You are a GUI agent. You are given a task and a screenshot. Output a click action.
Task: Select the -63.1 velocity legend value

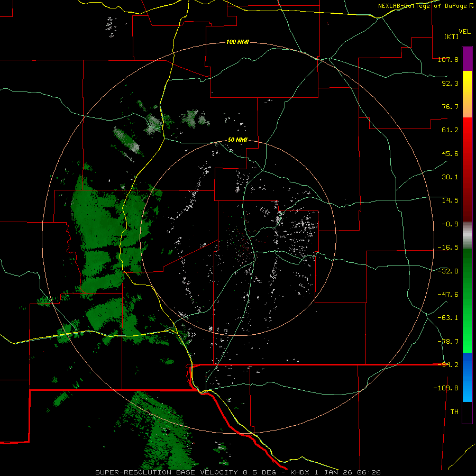click(x=448, y=318)
